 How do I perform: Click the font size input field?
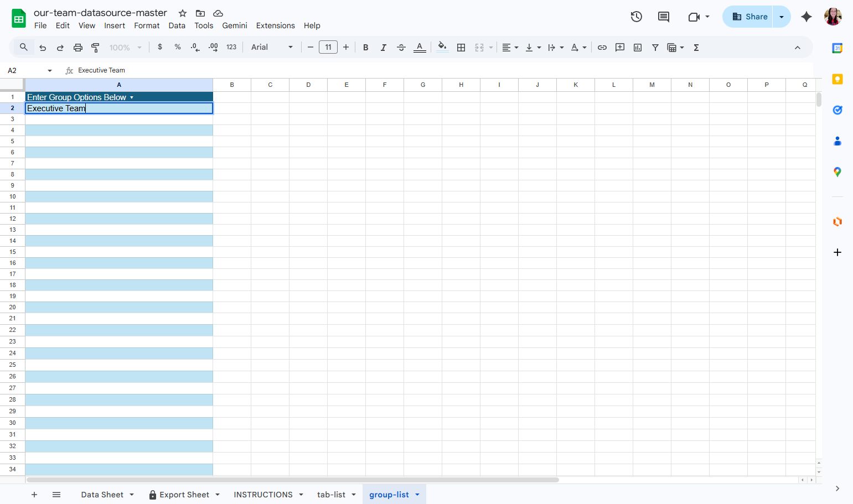pos(328,48)
